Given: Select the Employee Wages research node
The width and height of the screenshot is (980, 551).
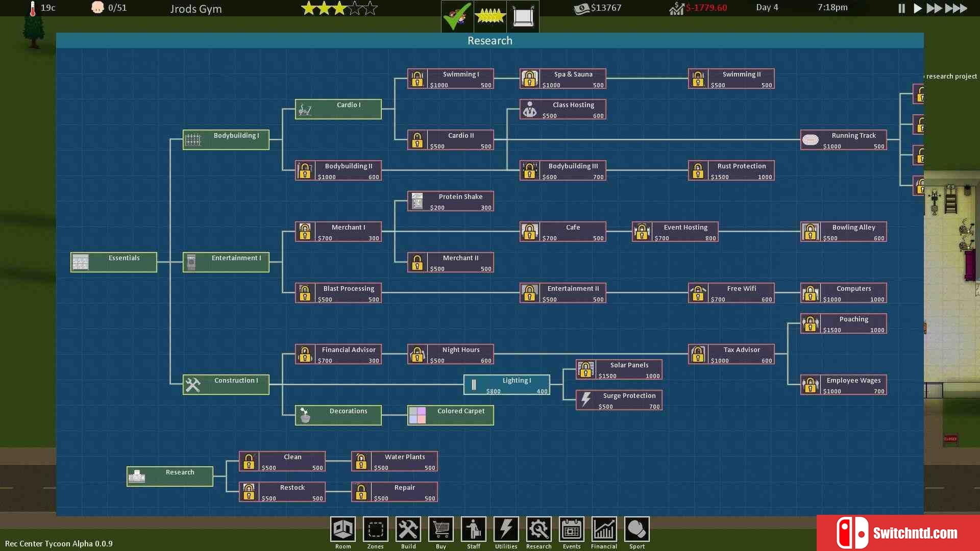Looking at the screenshot, I should click(843, 385).
